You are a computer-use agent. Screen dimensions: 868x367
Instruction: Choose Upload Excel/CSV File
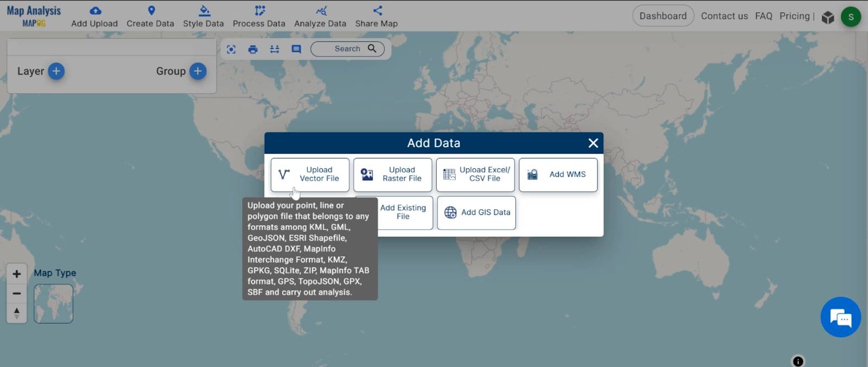tap(475, 175)
